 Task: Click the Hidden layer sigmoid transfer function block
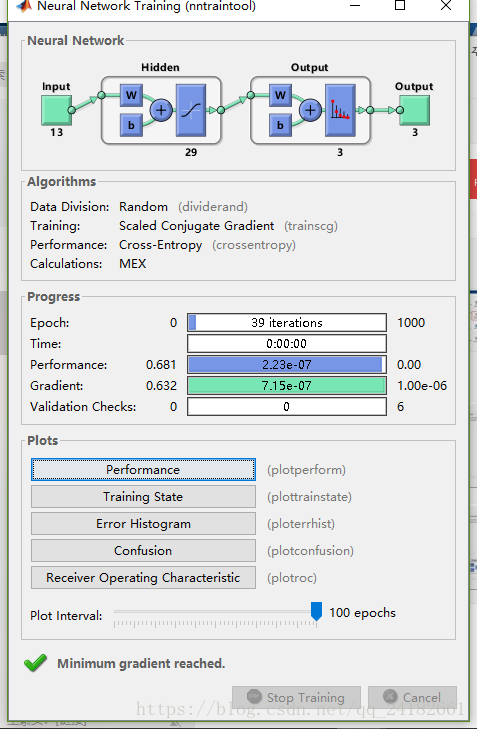(191, 110)
